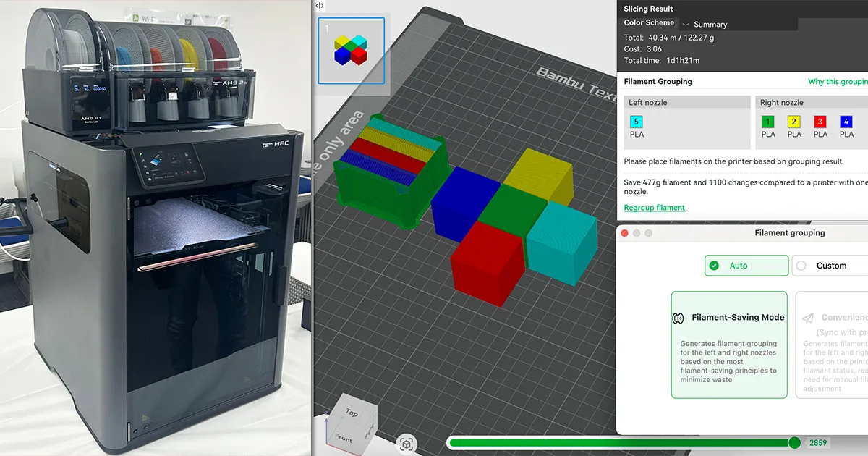Click the collapse sidebar arrows icon
Image resolution: width=868 pixels, height=456 pixels.
pyautogui.click(x=320, y=5)
